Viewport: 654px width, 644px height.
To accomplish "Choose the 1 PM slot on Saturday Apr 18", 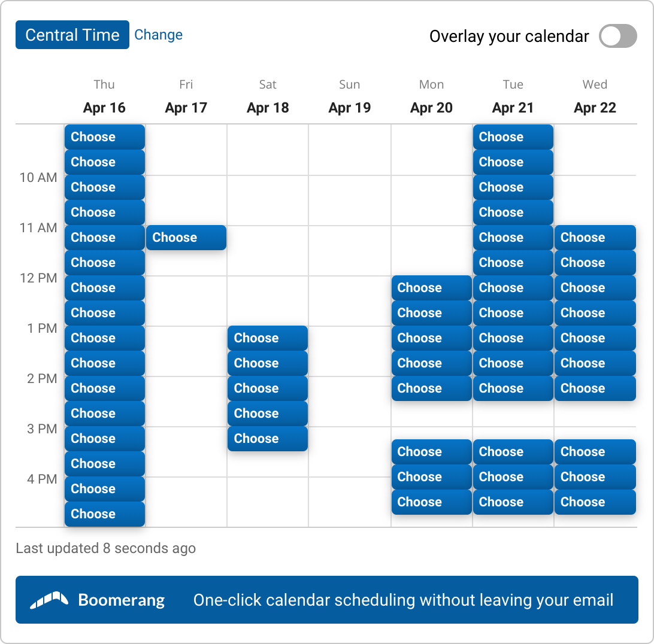I will coord(267,338).
